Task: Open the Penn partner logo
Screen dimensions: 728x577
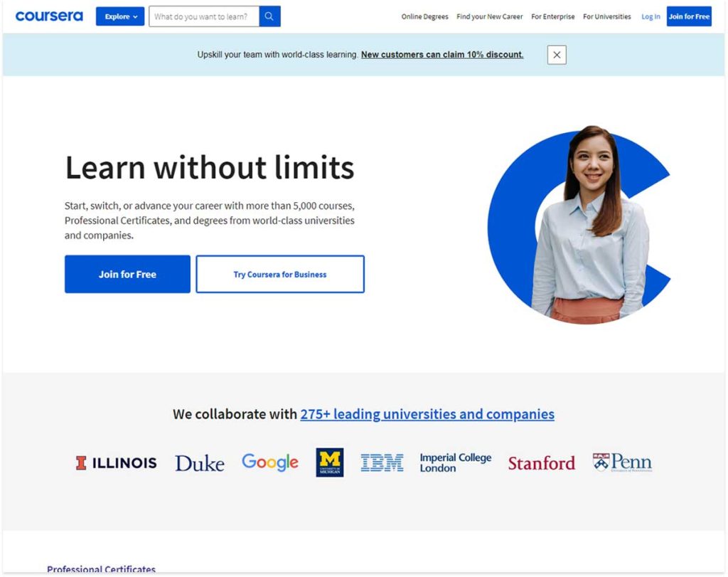Action: (622, 462)
